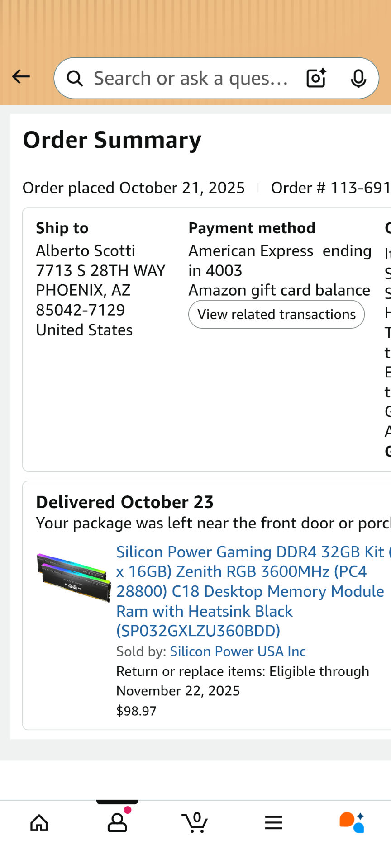Screen dimensions: 391x868
Task: Tap the Ship to address block
Action: click(x=100, y=289)
